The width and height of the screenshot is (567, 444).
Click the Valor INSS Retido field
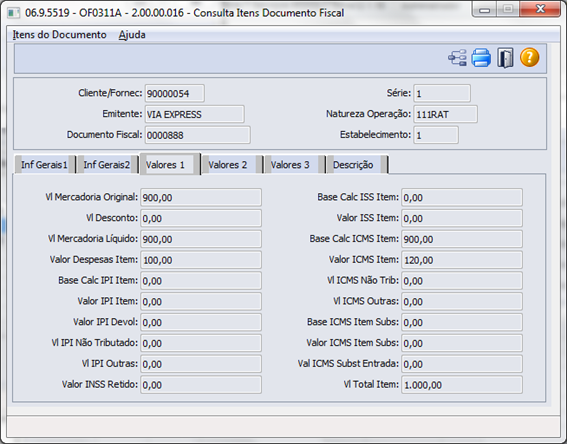[x=201, y=385]
